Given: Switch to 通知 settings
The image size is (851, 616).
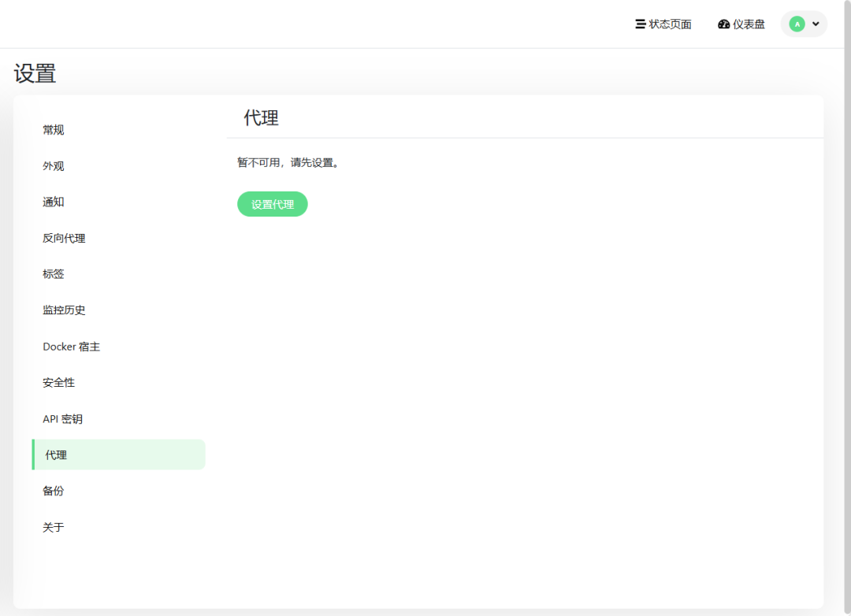Looking at the screenshot, I should point(54,202).
